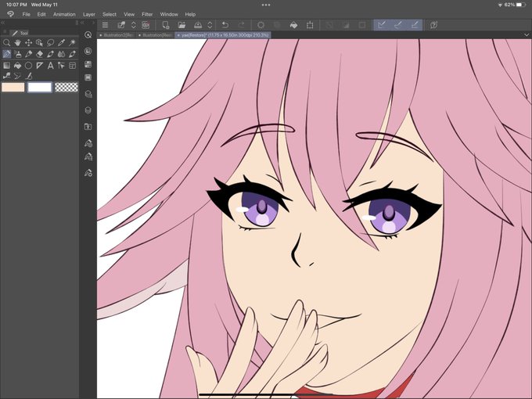Expand the stepper arrows beside the save icon

[210, 25]
